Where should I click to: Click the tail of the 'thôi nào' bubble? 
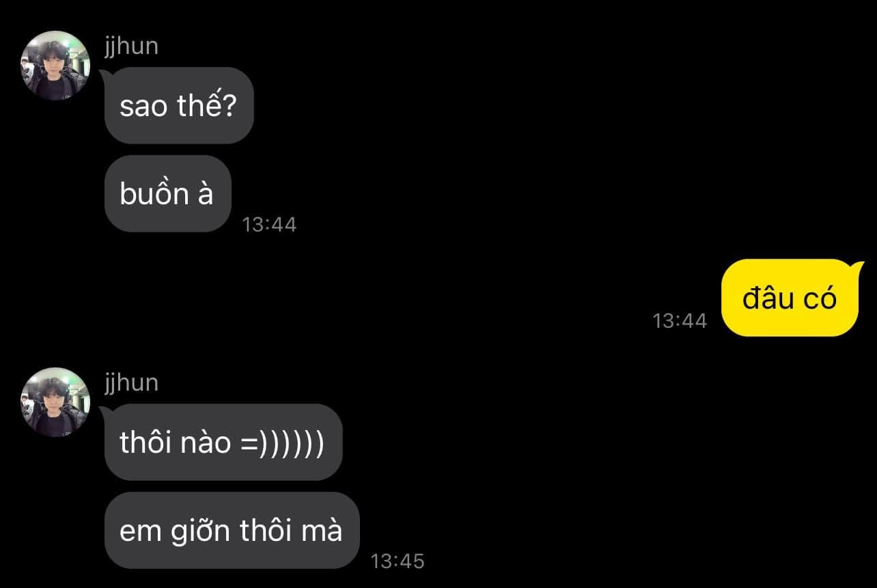[x=106, y=410]
